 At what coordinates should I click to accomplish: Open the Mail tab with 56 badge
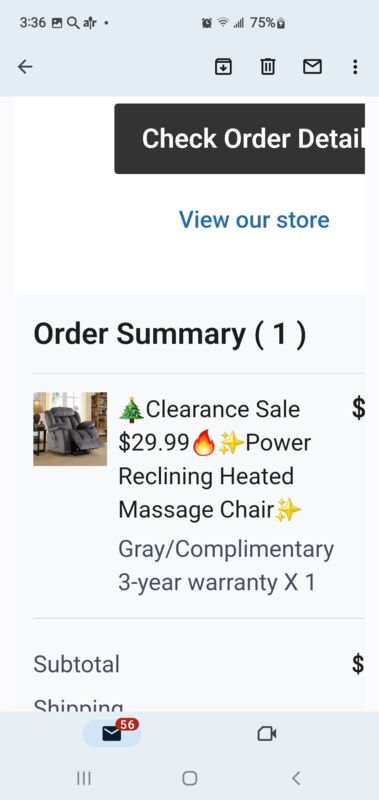(111, 733)
